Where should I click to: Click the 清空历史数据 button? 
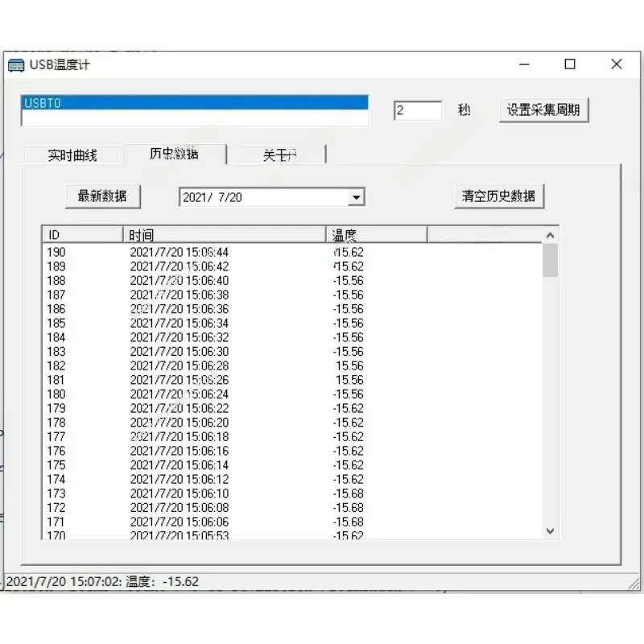tap(499, 196)
